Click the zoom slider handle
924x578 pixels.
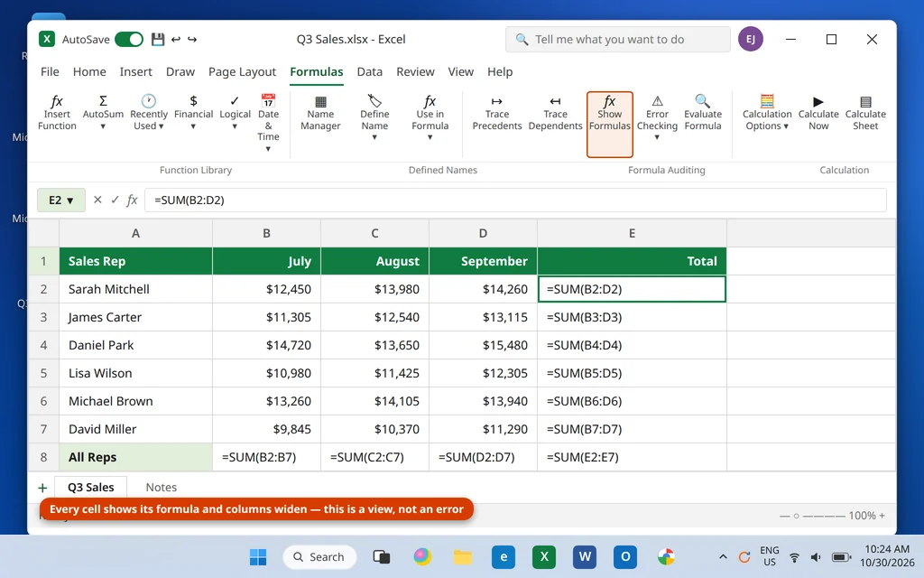[796, 516]
